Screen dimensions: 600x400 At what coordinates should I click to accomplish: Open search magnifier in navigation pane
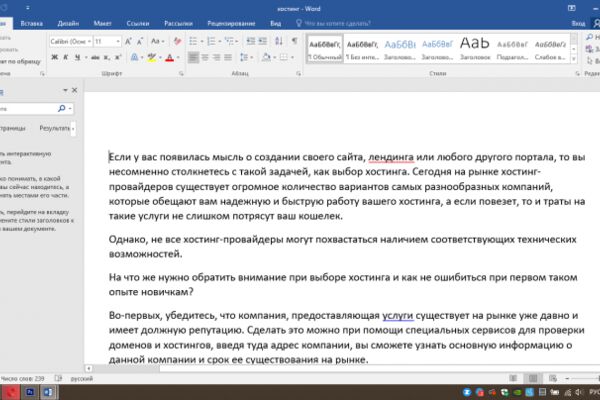[x=62, y=109]
